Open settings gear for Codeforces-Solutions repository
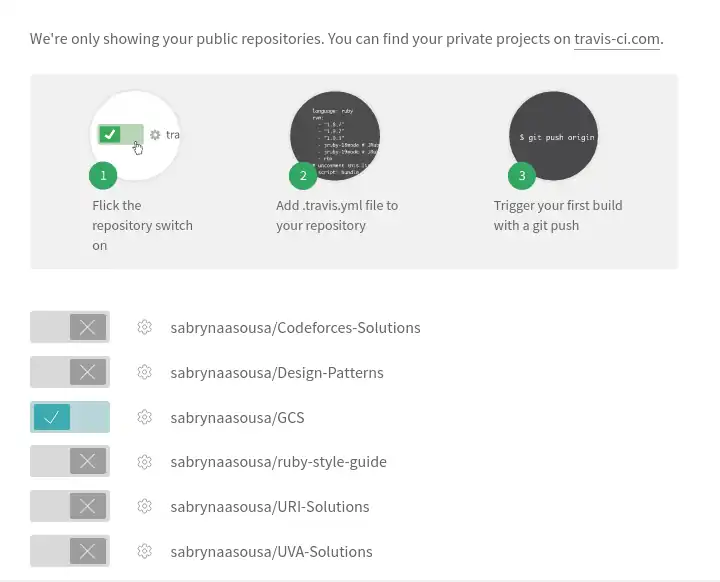Viewport: 720px width, 582px height. point(144,328)
